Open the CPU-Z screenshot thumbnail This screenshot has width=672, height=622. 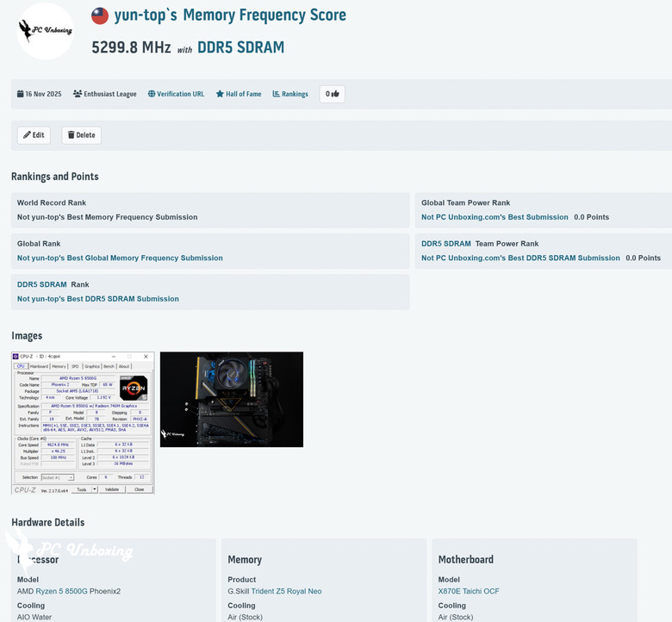click(x=83, y=423)
